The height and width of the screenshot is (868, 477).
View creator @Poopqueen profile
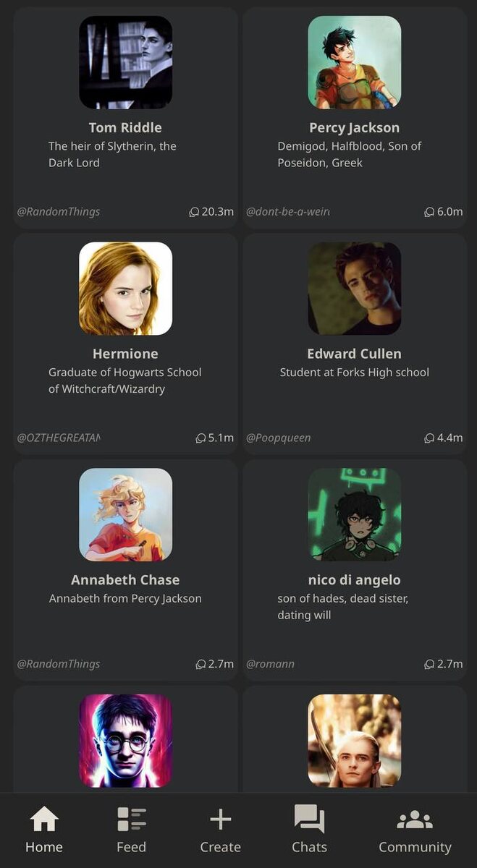click(x=279, y=438)
